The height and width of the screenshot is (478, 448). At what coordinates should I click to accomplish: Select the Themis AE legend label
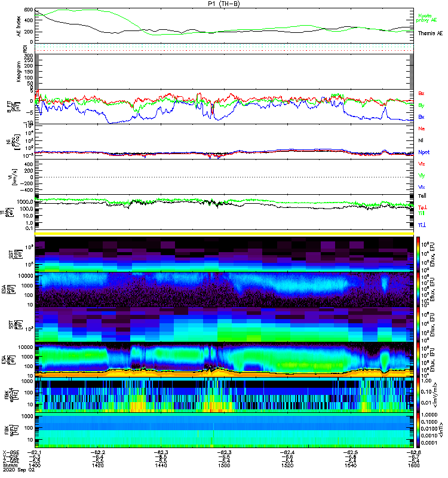(x=430, y=33)
